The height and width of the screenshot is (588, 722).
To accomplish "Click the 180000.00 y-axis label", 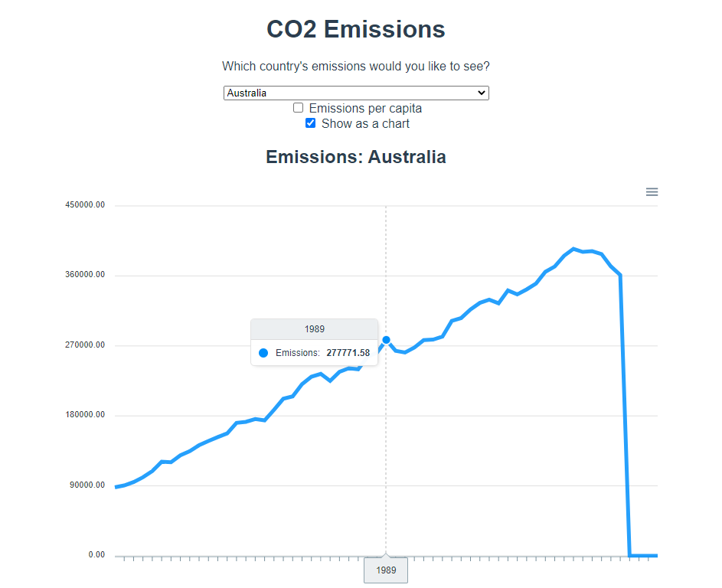I will [x=86, y=415].
